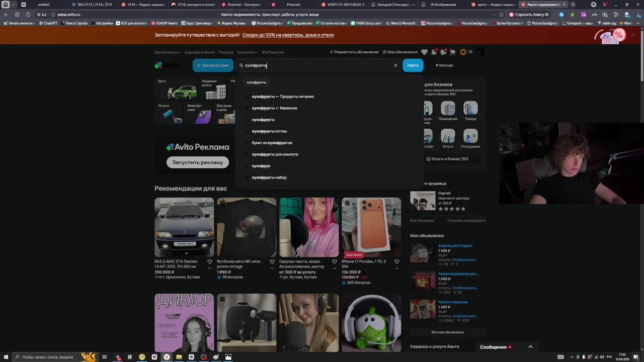The image size is (644, 362).
Task: Change location from Москва
Action: coord(444,65)
